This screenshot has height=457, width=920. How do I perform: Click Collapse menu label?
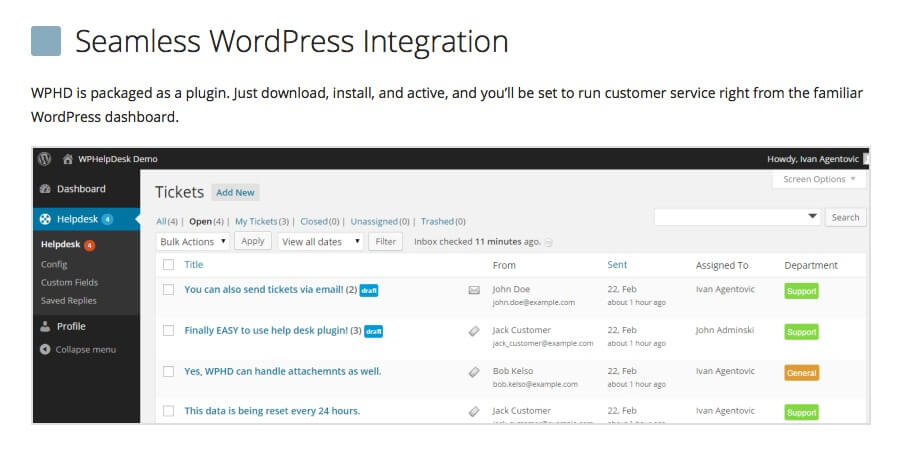(x=86, y=350)
